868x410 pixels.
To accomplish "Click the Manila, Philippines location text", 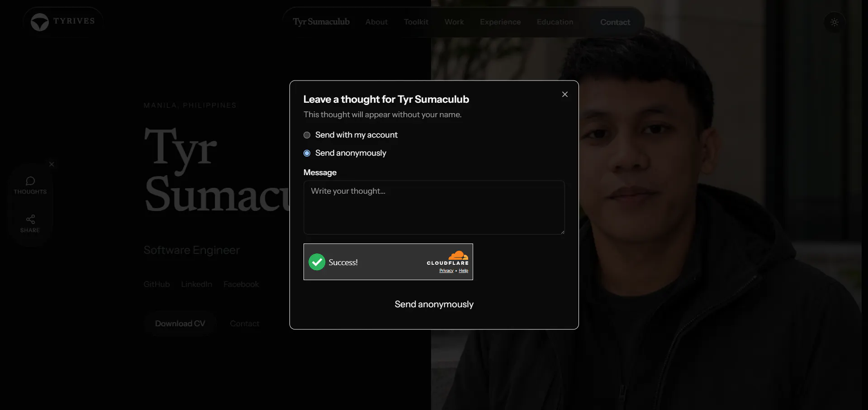I will [190, 105].
